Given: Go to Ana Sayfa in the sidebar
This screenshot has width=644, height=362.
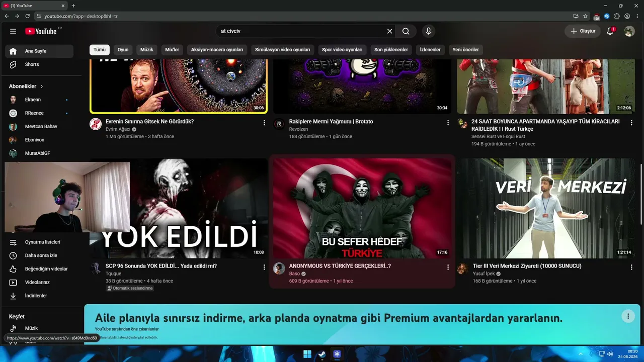Looking at the screenshot, I should (39, 51).
